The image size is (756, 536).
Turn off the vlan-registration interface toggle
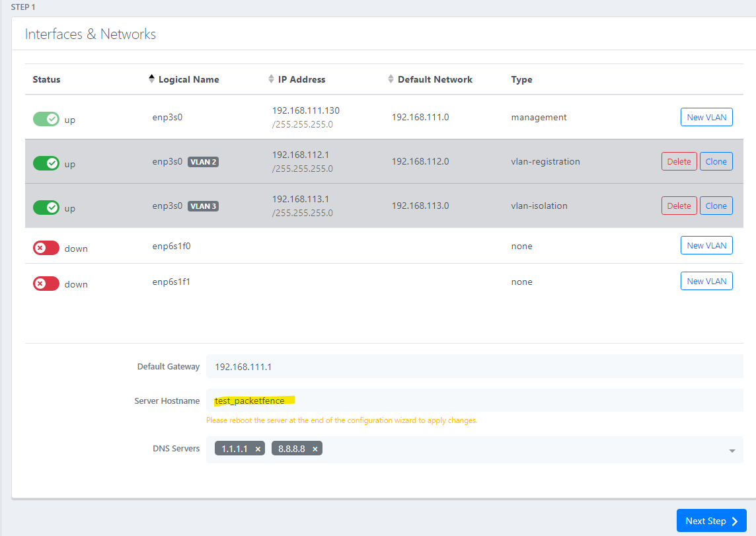click(x=46, y=163)
